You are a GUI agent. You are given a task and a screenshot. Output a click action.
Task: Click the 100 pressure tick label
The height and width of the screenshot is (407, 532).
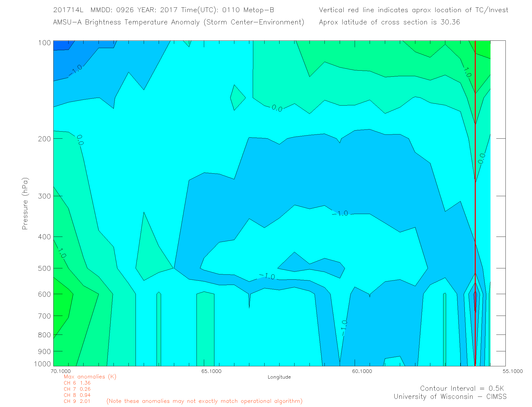pos(44,43)
